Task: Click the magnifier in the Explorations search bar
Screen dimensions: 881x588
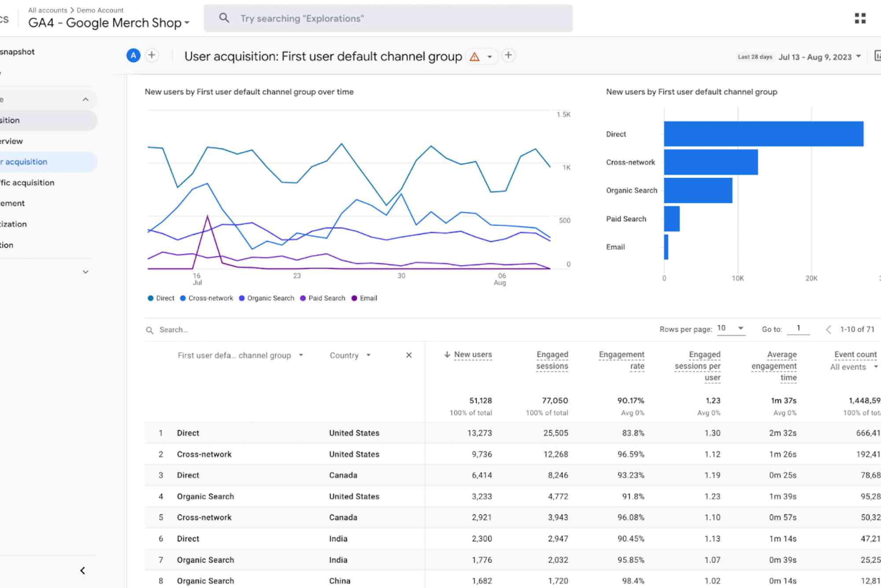Action: (224, 18)
